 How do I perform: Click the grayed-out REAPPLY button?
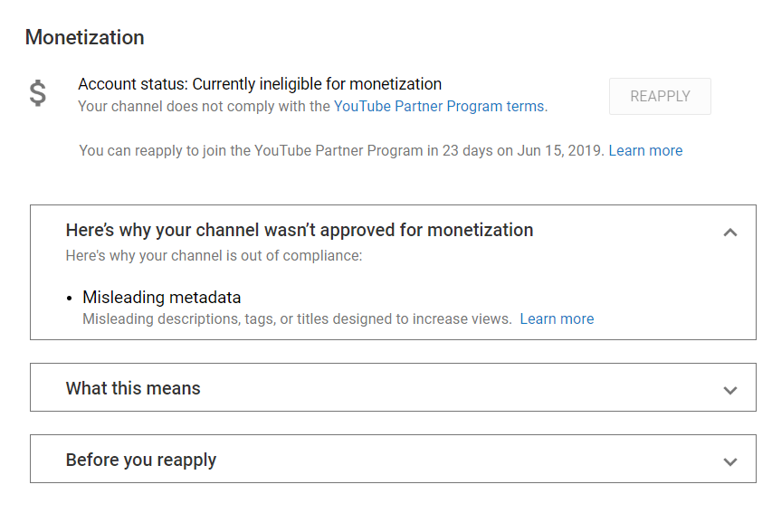point(660,96)
